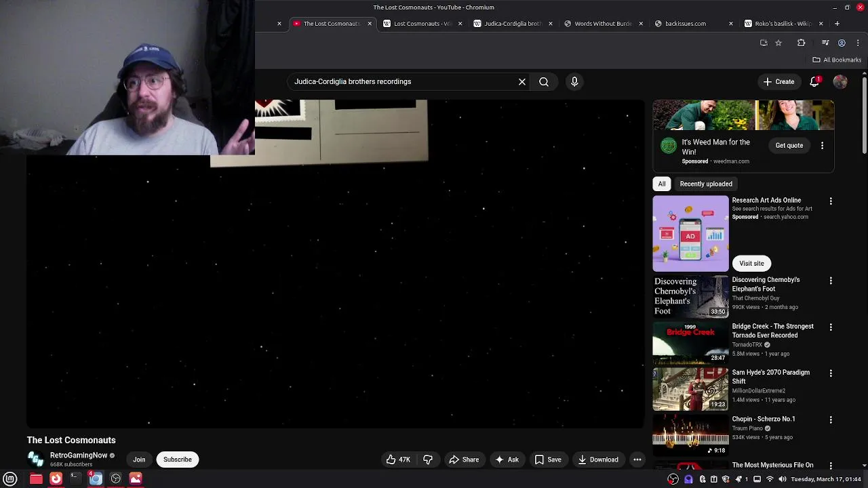The width and height of the screenshot is (868, 488).
Task: Install app icon in Chromium address bar
Action: 764,43
